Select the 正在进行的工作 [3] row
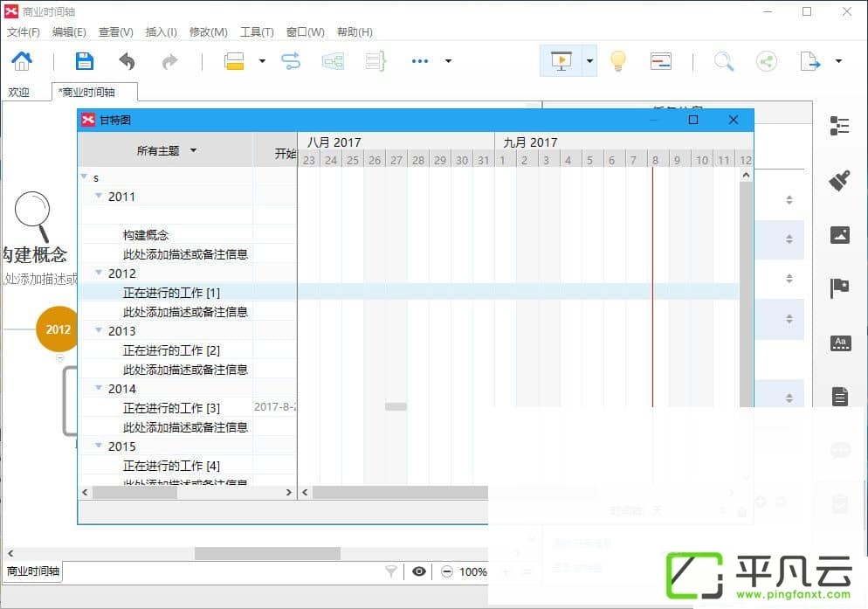 tap(188, 408)
